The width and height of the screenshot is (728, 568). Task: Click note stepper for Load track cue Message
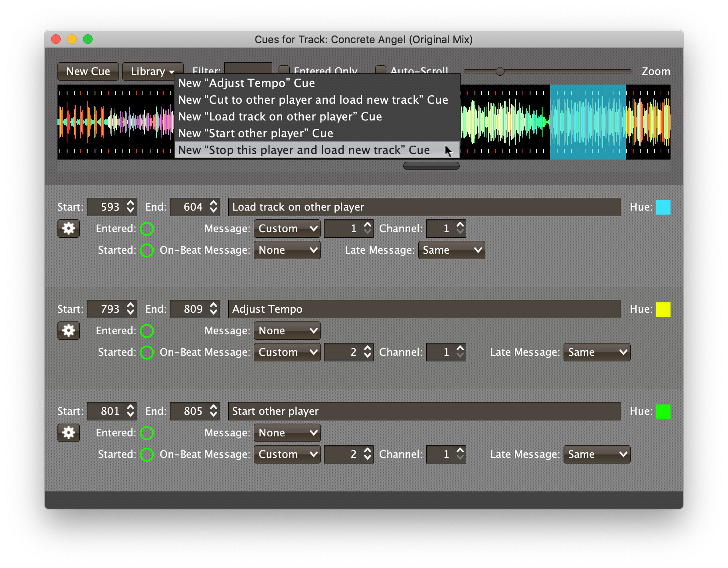point(349,229)
